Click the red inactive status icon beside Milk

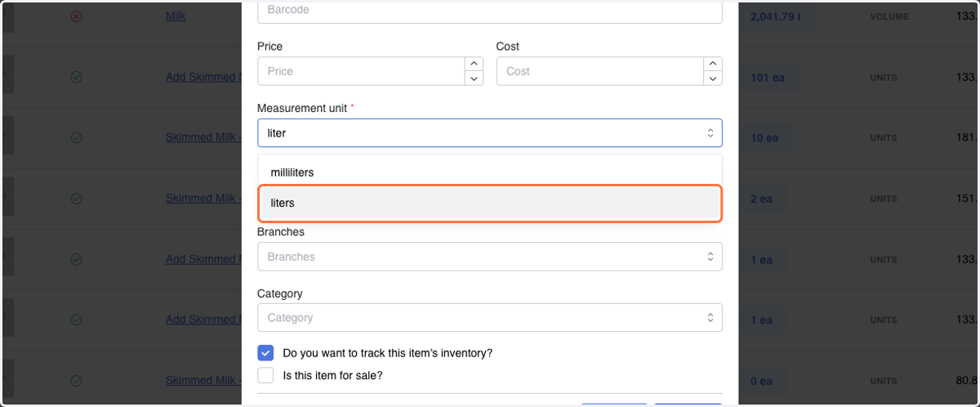[76, 16]
